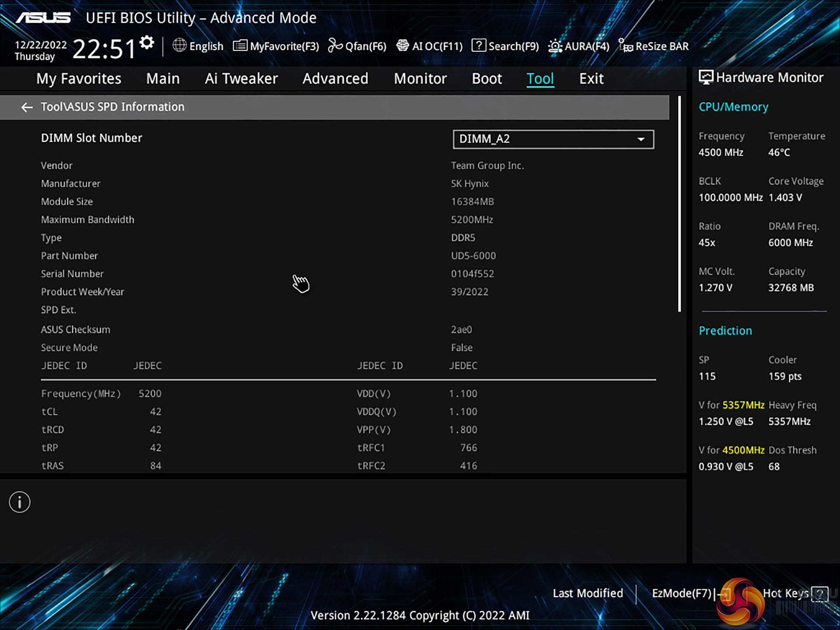
Task: Click the English language globe icon
Action: point(179,45)
